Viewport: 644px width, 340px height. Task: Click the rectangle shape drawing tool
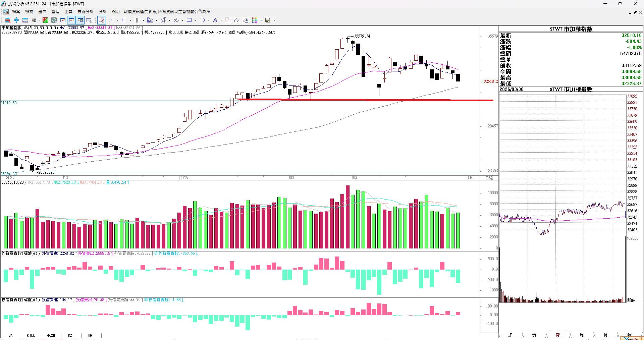(189, 20)
